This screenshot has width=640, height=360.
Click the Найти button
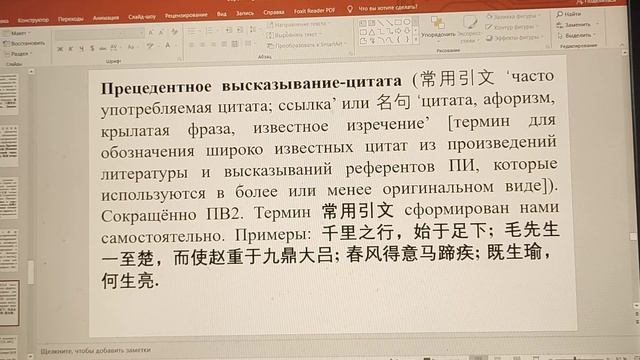tap(569, 14)
